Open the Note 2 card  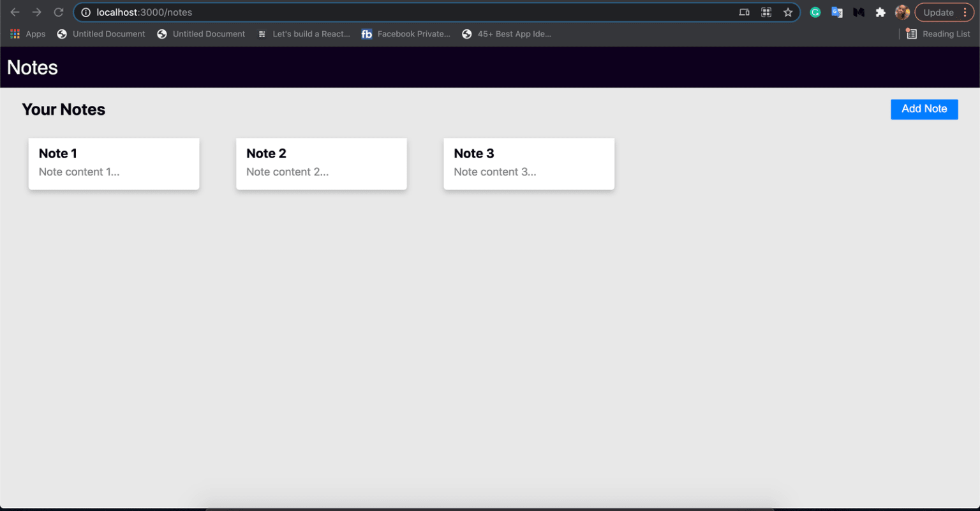pyautogui.click(x=322, y=164)
